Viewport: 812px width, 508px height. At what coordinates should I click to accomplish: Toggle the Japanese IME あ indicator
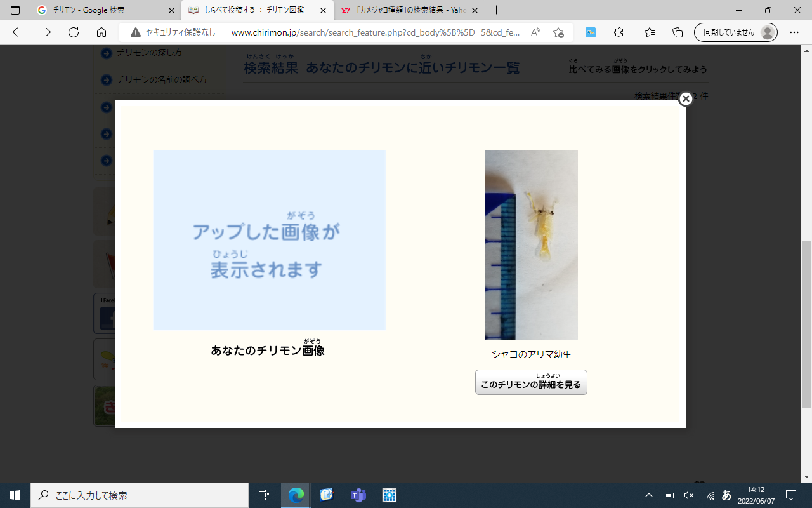click(726, 495)
